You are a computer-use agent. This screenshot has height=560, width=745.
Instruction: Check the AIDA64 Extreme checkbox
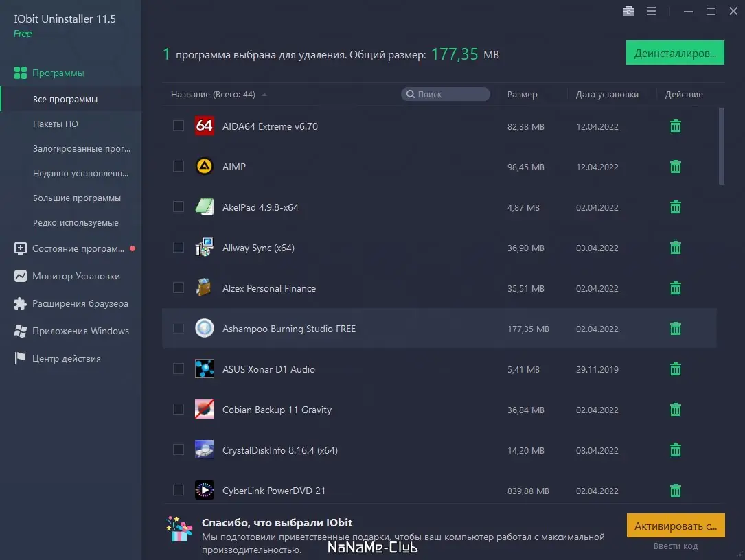tap(178, 126)
